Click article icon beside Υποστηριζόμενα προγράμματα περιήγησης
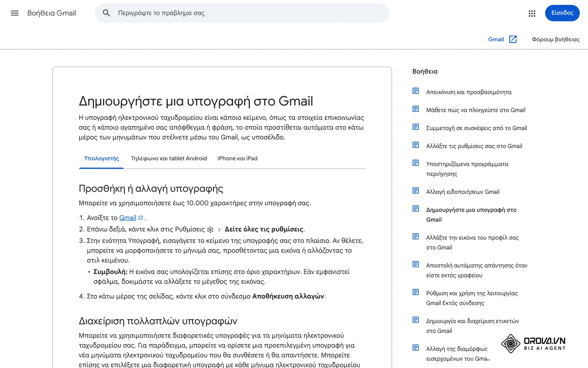Screen dimensions: 588x368 coord(416,163)
